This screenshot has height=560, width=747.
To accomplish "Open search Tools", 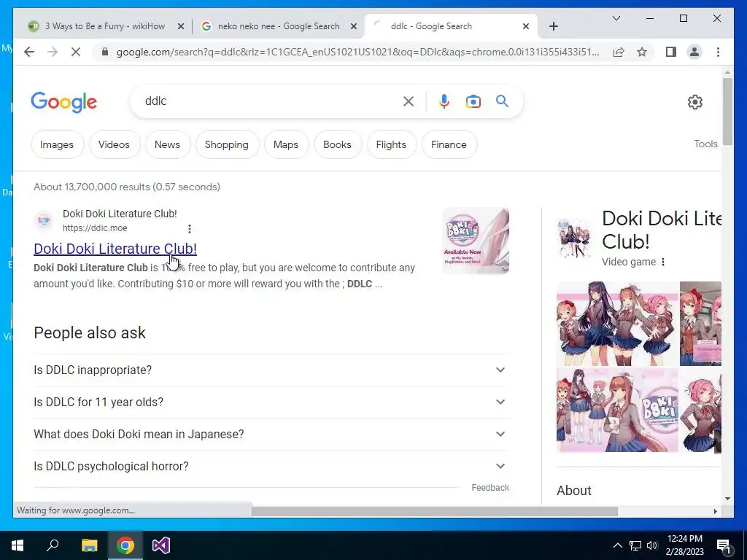I will click(705, 144).
